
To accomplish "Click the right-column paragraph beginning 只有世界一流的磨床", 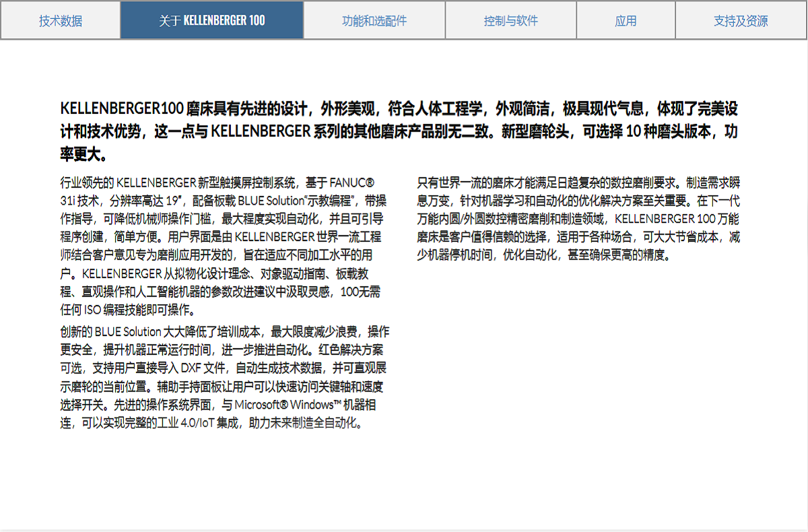I will pyautogui.click(x=578, y=218).
